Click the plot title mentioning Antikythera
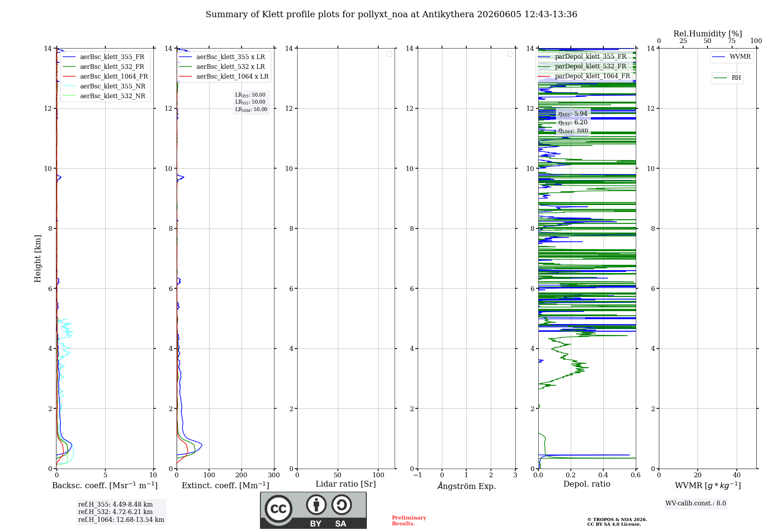The image size is (783, 532). pyautogui.click(x=391, y=14)
